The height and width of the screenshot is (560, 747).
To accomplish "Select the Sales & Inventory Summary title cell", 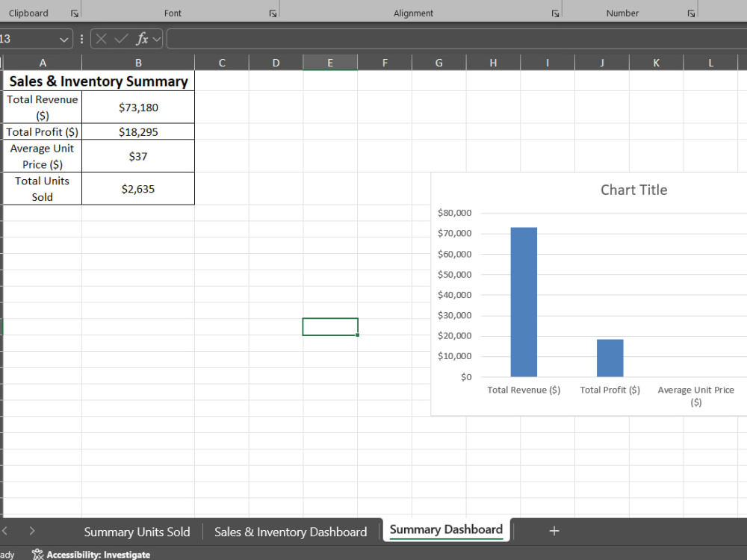I will click(x=99, y=81).
